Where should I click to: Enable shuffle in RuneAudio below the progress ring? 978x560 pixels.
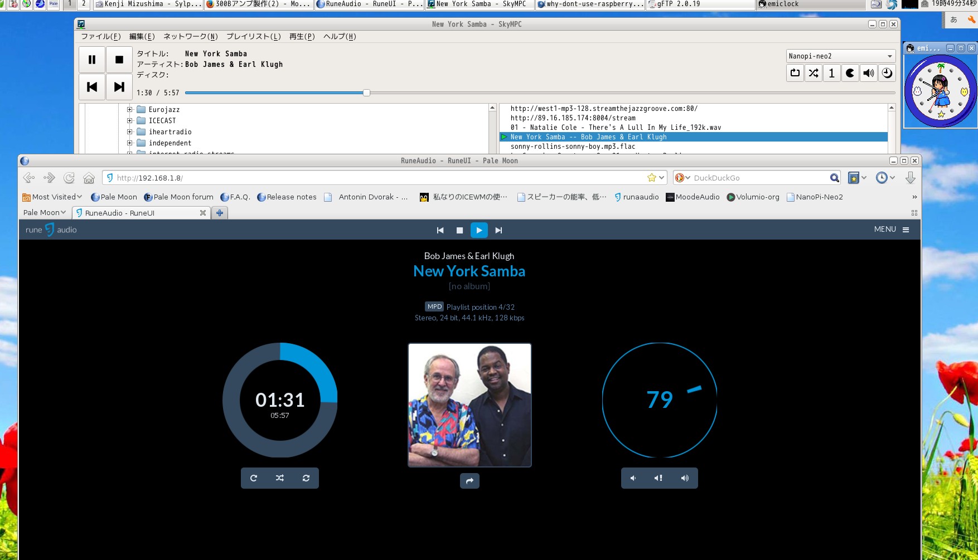pyautogui.click(x=279, y=478)
